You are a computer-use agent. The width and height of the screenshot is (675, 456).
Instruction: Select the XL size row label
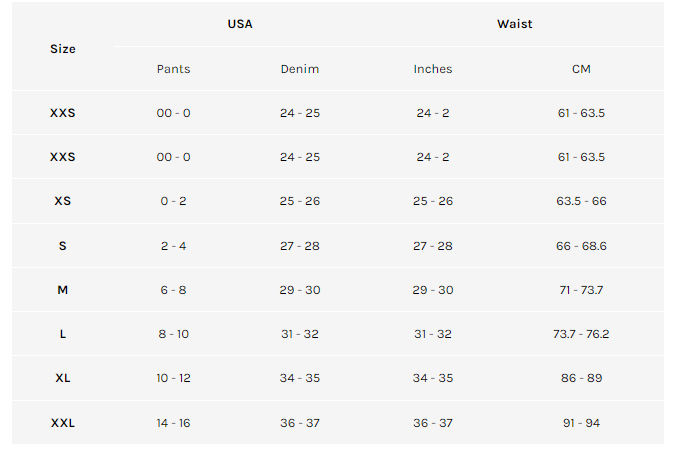pos(63,378)
